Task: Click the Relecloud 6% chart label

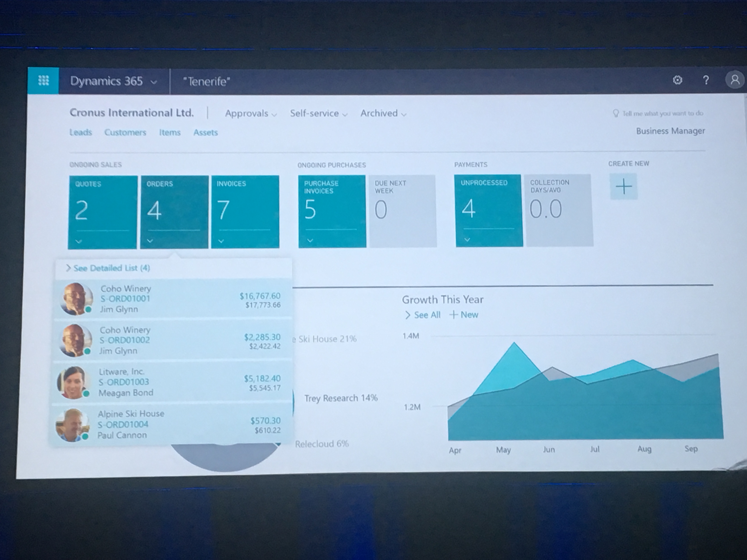Action: pos(322,444)
